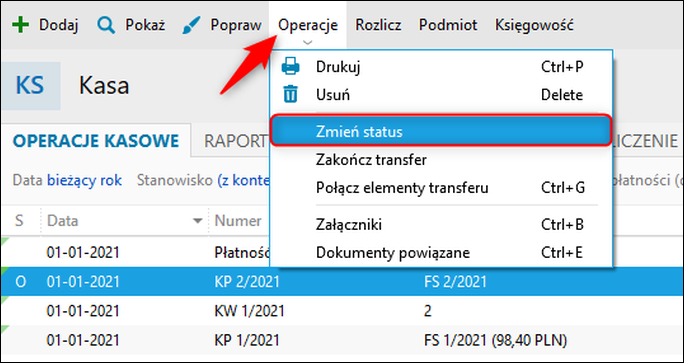Open the Księgowość toolbar menu
Image resolution: width=684 pixels, height=363 pixels.
(534, 25)
